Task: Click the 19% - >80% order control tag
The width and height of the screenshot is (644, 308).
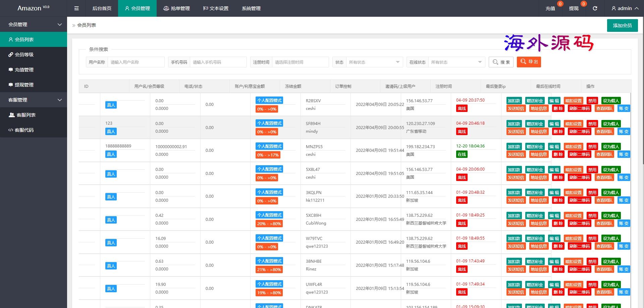Action: [x=269, y=293]
